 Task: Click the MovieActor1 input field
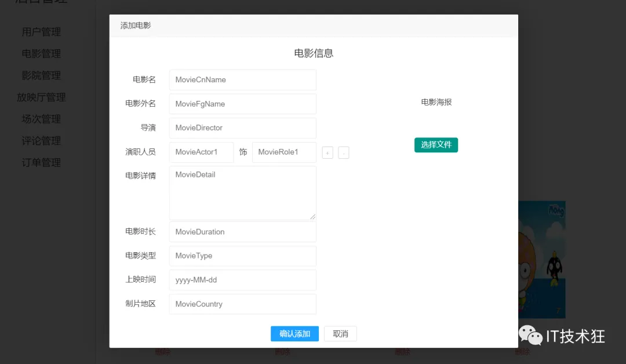tap(201, 152)
